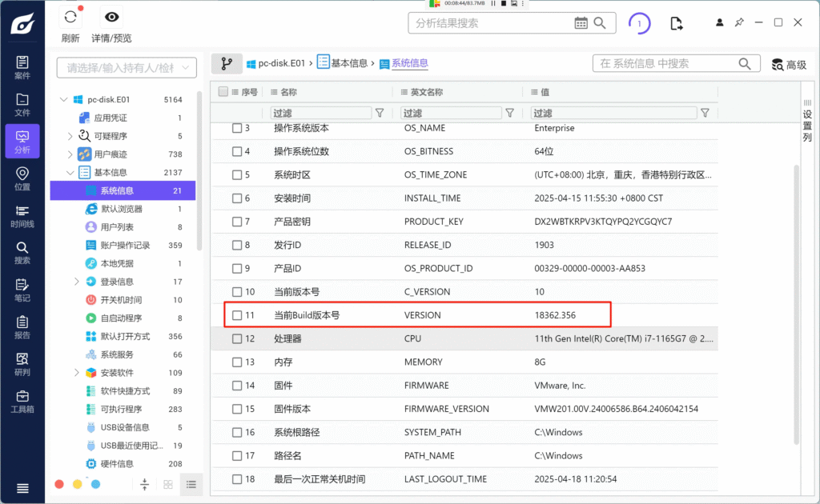
Task: Click the 设置列 column settings panel
Action: [807, 126]
